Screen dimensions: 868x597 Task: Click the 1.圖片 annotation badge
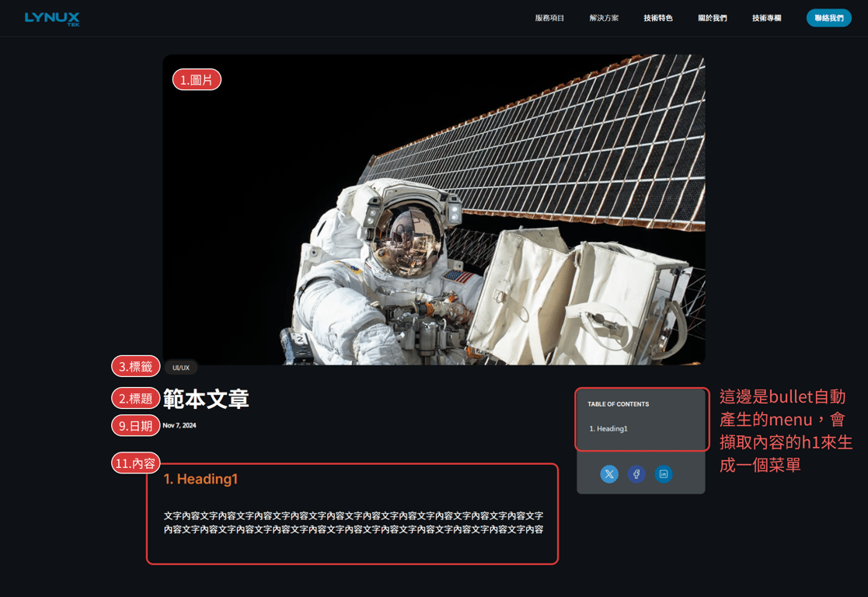click(x=197, y=79)
